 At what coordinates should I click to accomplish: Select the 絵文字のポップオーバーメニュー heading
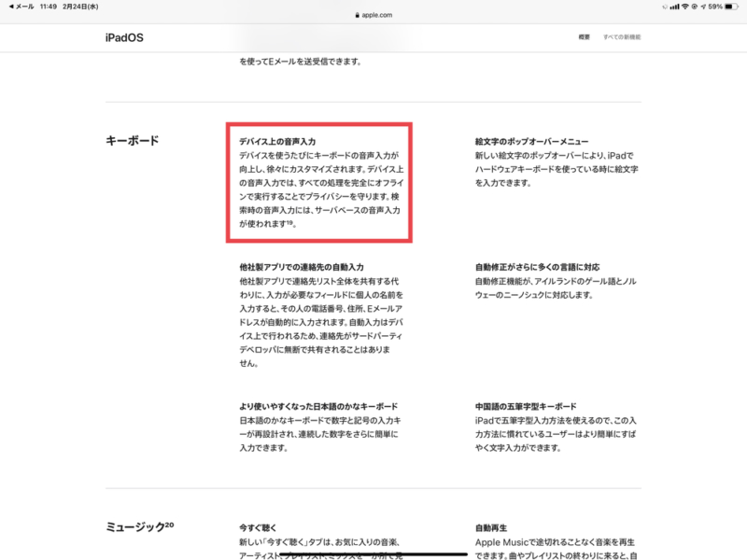point(531,142)
